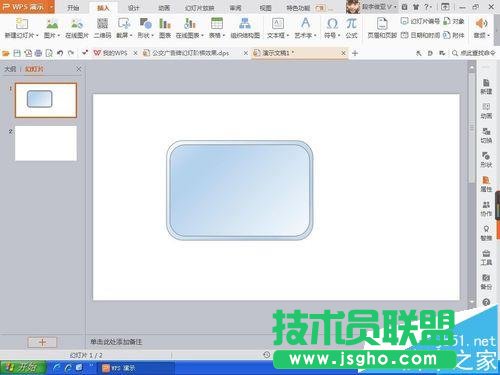500x375 pixels.
Task: Open the 属性 properties panel in sidebar
Action: tap(486, 184)
